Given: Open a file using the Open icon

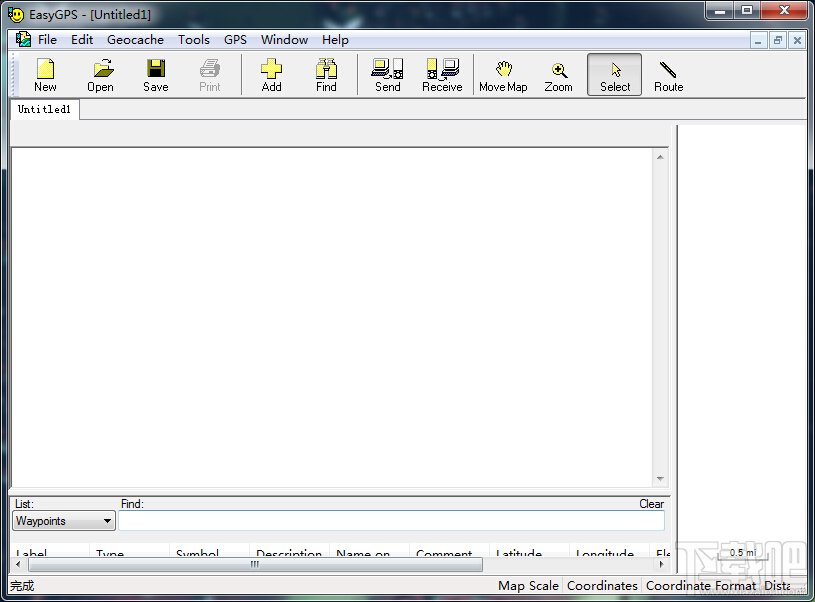Looking at the screenshot, I should point(100,75).
